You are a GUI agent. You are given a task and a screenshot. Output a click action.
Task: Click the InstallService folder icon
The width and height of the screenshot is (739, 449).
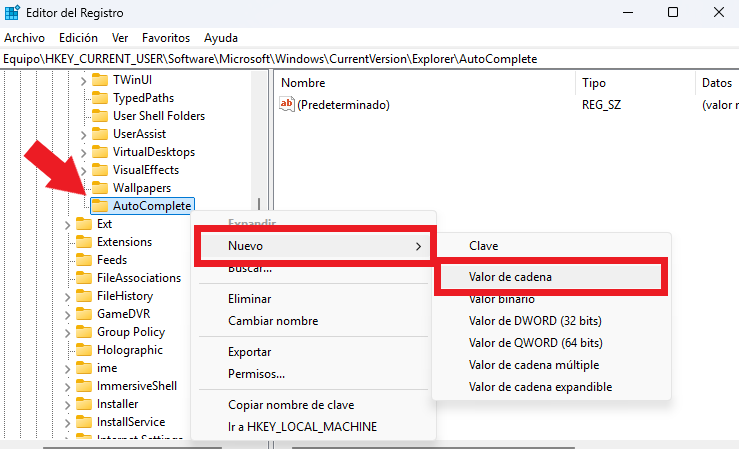tap(83, 422)
